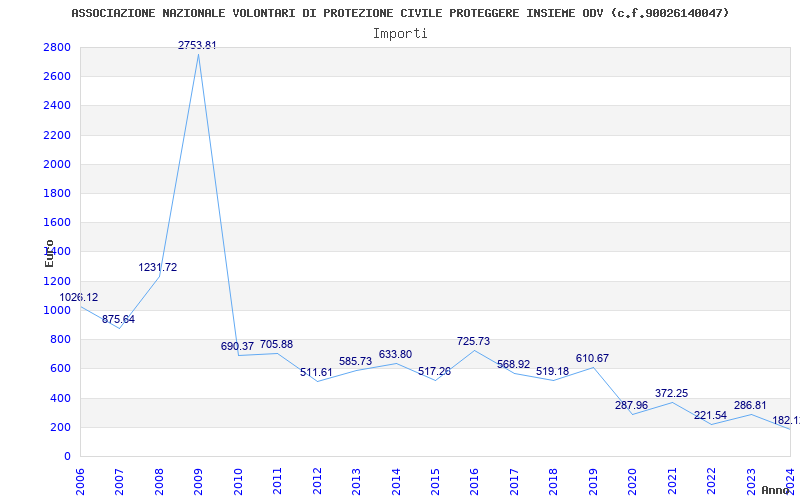Viewport: 800px width, 500px height.
Task: Select the 2200 y-axis tick label
Action: tap(57, 135)
